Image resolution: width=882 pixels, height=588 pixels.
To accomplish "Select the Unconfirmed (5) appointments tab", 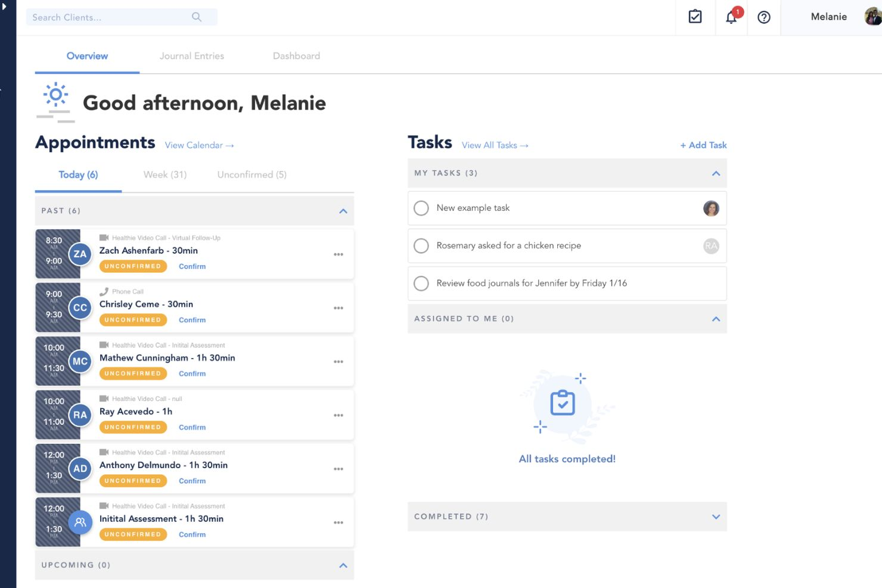I will (252, 175).
